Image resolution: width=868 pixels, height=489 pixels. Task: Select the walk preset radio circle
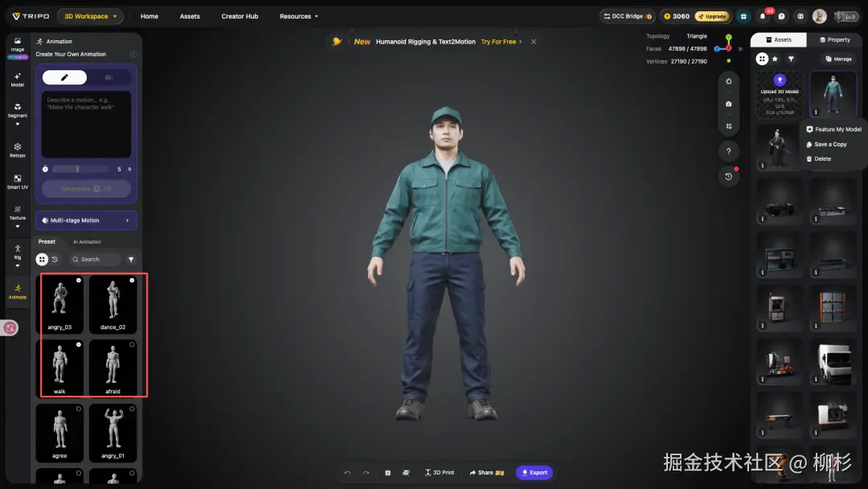[x=79, y=344]
